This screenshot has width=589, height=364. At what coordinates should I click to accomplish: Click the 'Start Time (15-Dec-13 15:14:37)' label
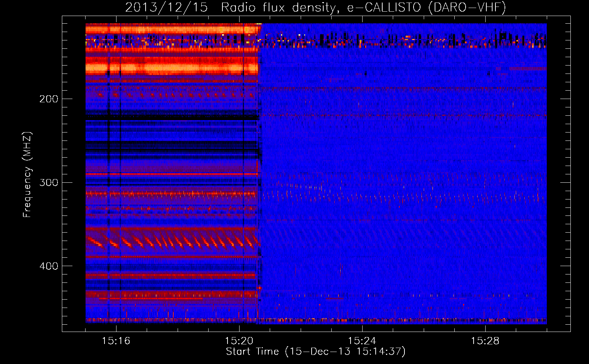pyautogui.click(x=316, y=352)
